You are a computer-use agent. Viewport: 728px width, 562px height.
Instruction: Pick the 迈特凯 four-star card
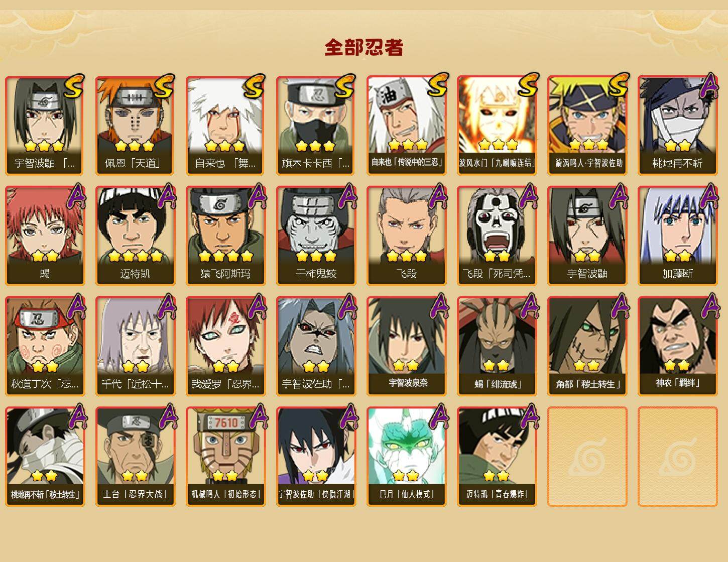136,236
